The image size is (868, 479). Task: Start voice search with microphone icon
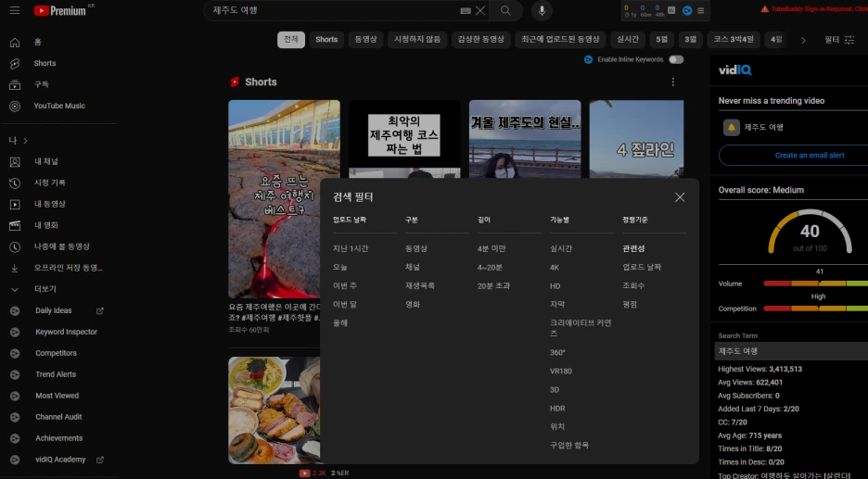coord(542,10)
